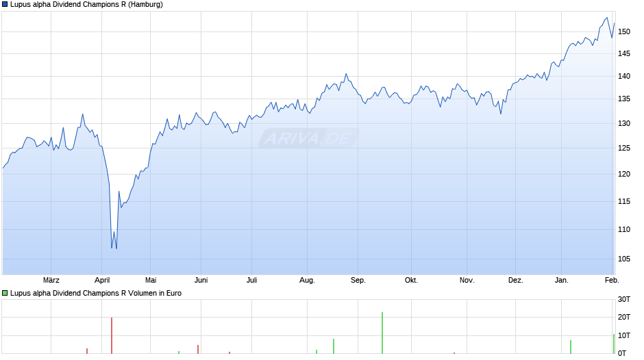Click the blue legend square for Lupus alpha
The height and width of the screenshot is (360, 644).
(5, 5)
